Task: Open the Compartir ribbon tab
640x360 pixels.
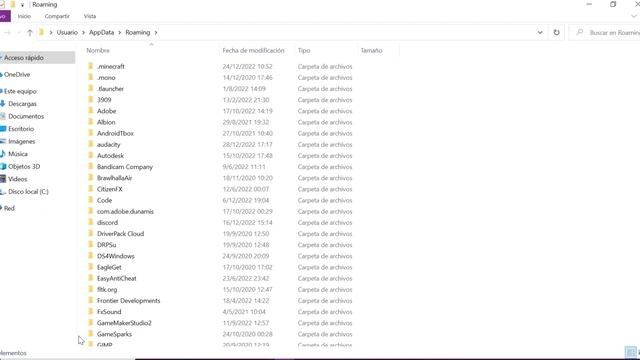Action: [x=57, y=16]
